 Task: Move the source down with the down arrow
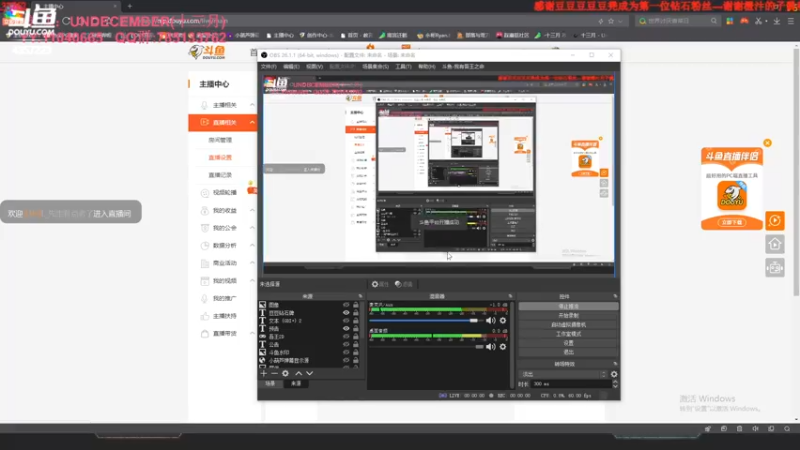point(309,373)
